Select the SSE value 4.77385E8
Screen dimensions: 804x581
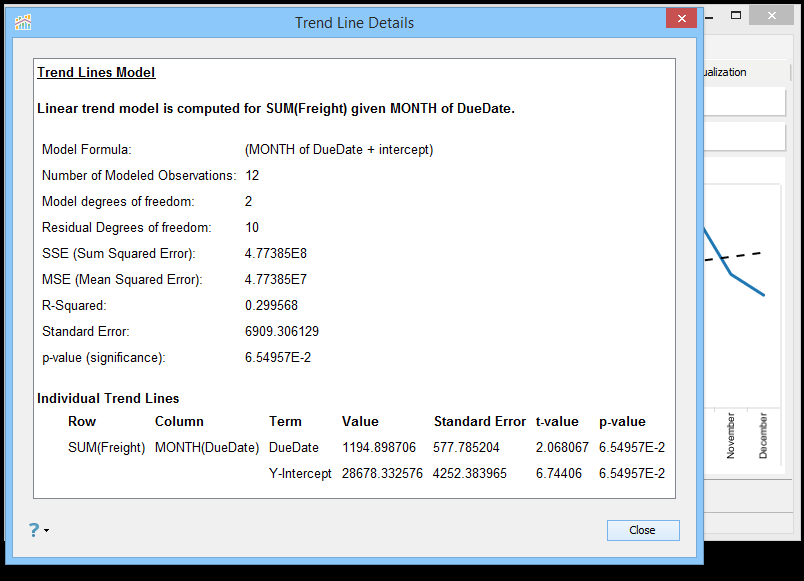coord(276,254)
